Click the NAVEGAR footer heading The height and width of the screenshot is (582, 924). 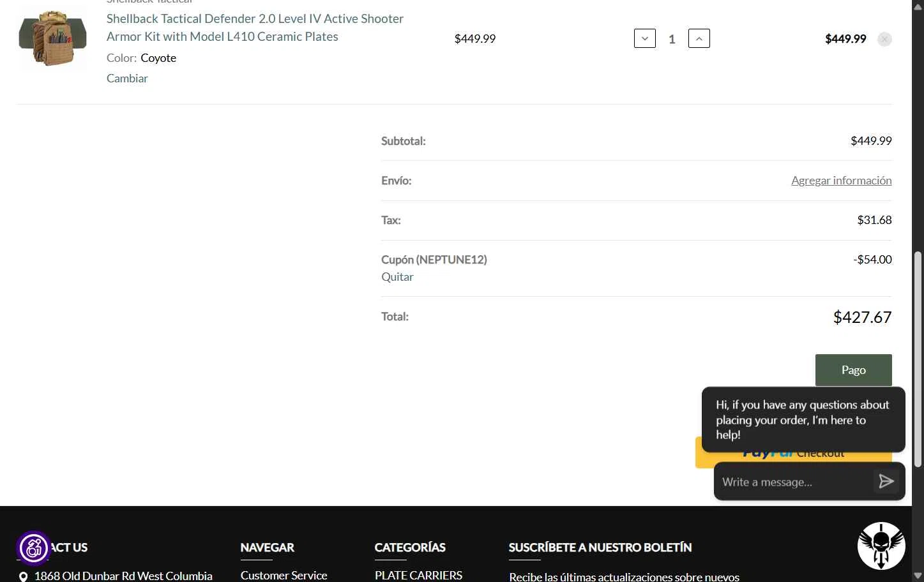[267, 548]
